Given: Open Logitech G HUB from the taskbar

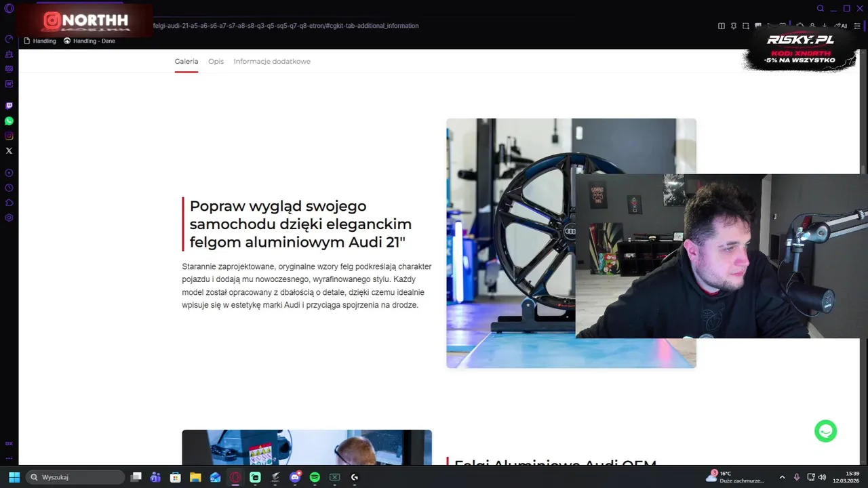Looking at the screenshot, I should 355,477.
